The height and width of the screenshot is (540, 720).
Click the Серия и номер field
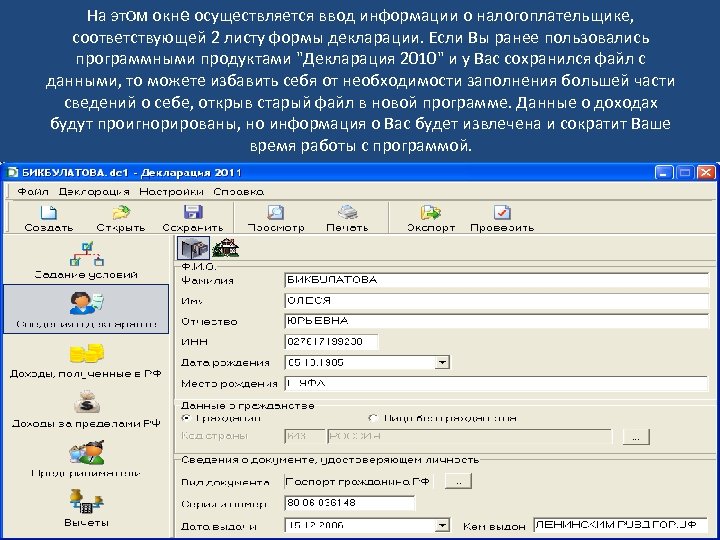tap(349, 503)
